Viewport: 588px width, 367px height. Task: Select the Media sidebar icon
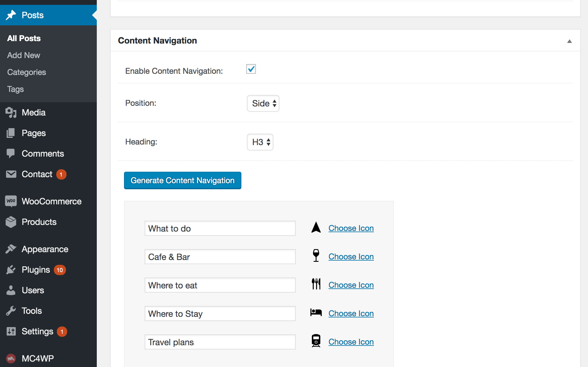click(x=11, y=112)
